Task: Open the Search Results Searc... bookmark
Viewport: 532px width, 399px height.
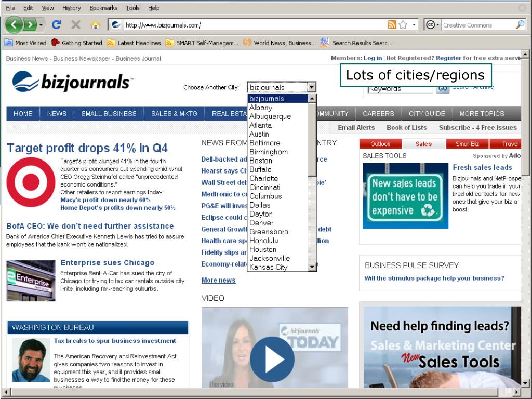Action: point(356,43)
